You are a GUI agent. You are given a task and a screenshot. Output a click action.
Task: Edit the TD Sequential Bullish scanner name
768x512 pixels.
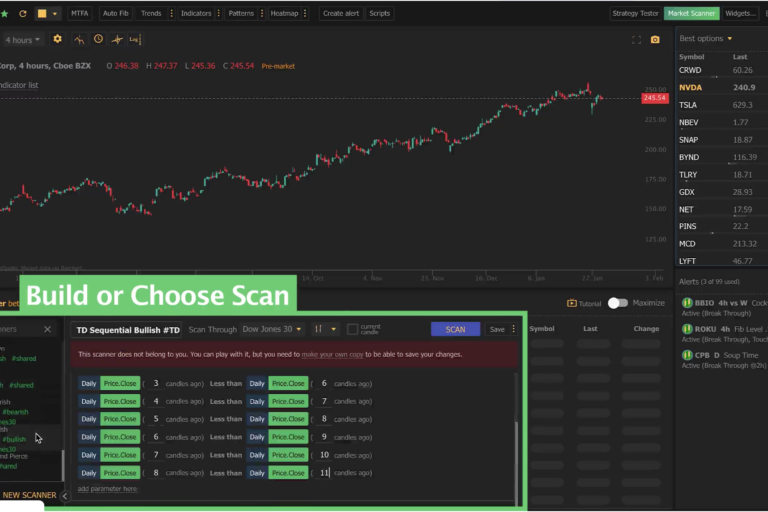click(127, 330)
